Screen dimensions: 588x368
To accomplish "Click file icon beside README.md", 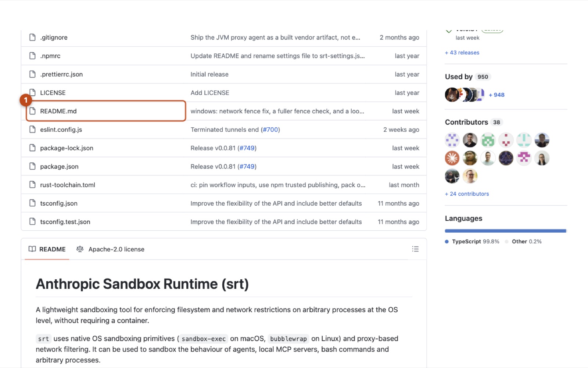I will [x=32, y=111].
